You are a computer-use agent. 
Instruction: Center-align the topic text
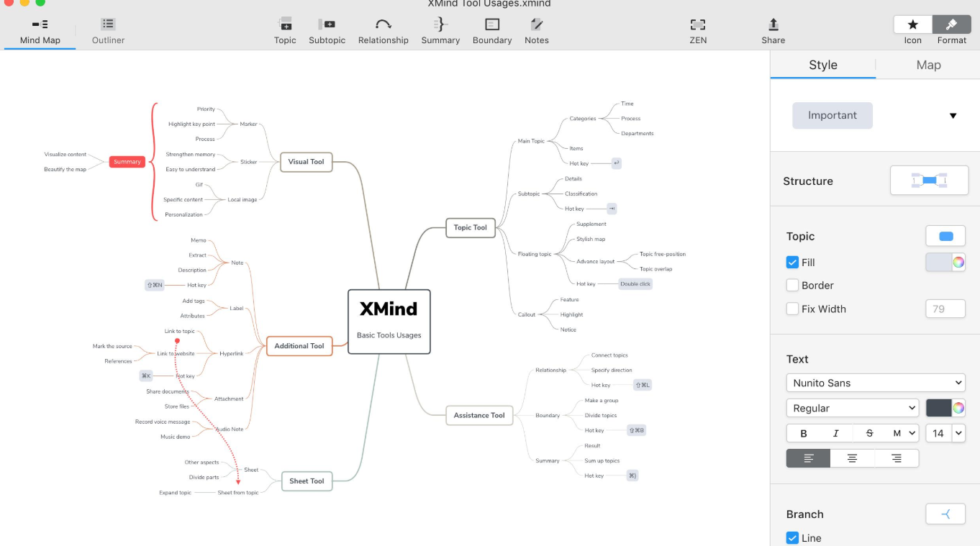tap(852, 458)
